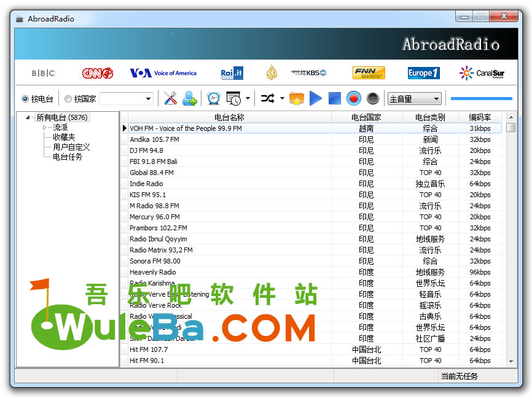Click the shuffle play icon
Screen dimensions: 532x398
tap(268, 98)
